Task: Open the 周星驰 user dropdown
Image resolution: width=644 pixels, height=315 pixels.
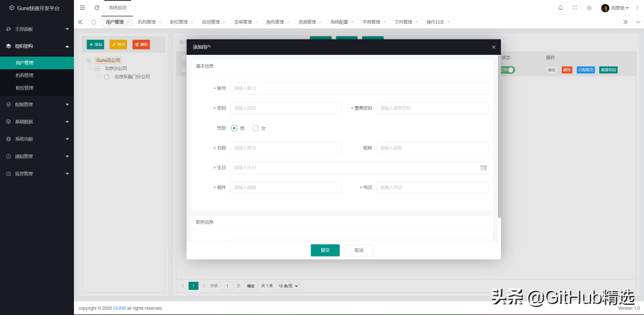Action: click(x=620, y=8)
